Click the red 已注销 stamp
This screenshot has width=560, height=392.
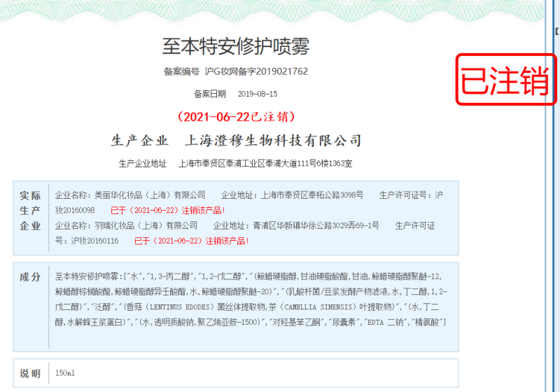point(503,80)
